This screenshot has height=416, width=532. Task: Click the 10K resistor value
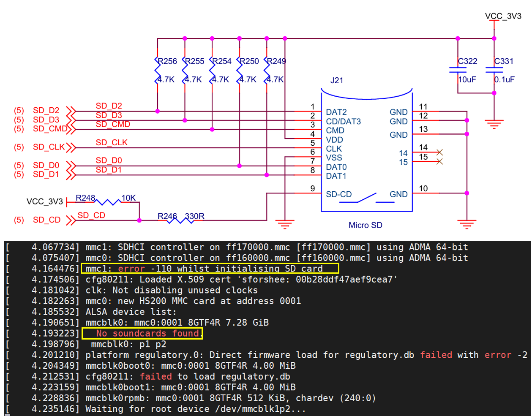coord(129,198)
